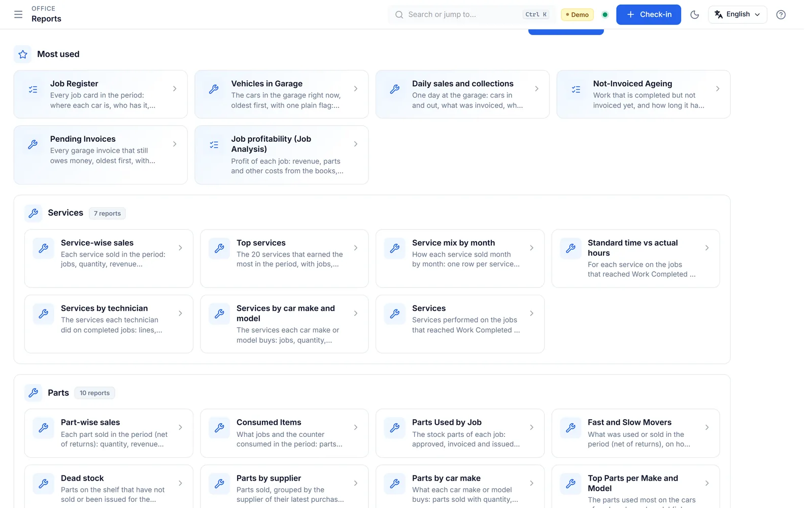The image size is (812, 508).
Task: Click the Reports page title
Action: 46,19
